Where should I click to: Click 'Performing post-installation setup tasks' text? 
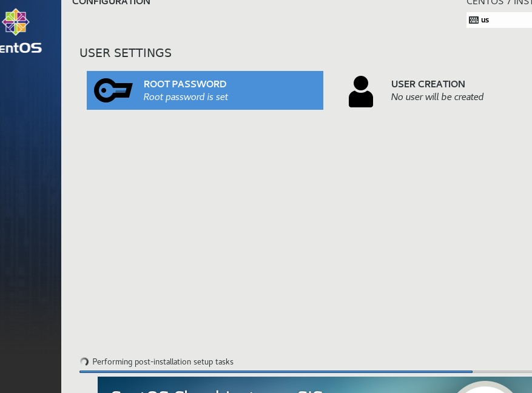(x=163, y=362)
